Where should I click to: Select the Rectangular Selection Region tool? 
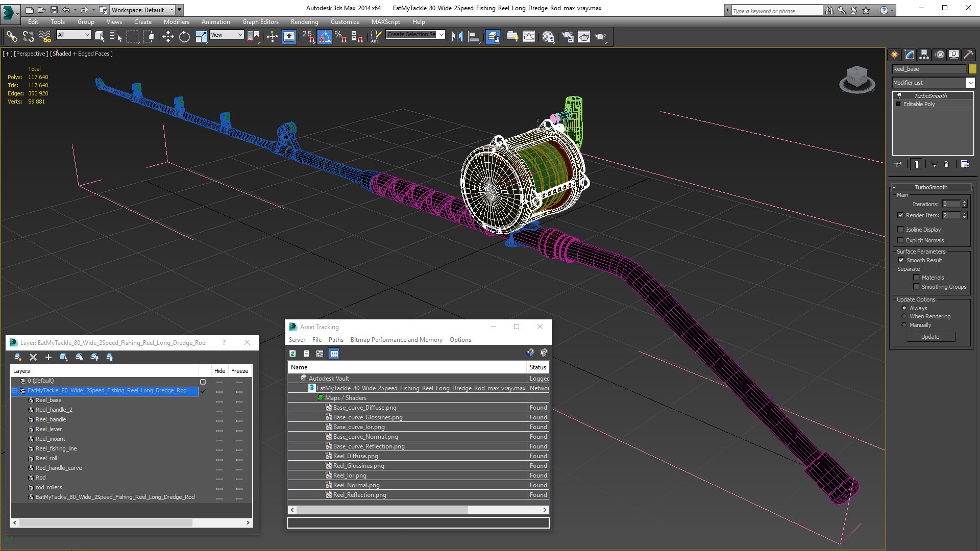(132, 36)
